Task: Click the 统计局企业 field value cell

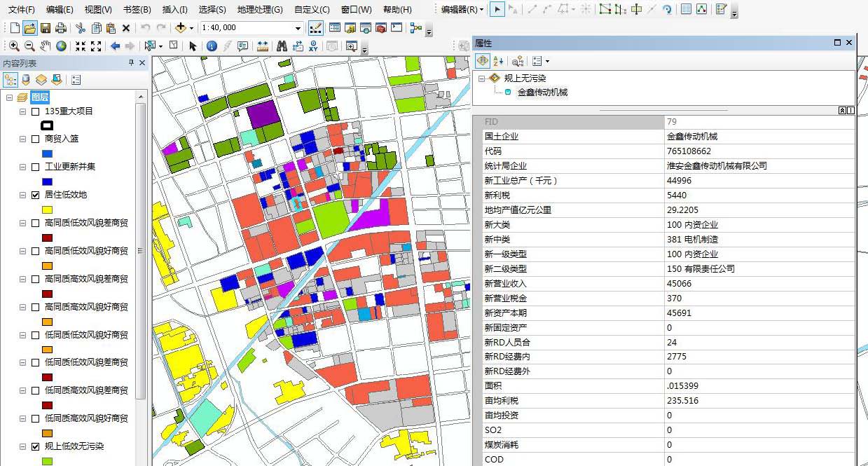Action: (759, 166)
